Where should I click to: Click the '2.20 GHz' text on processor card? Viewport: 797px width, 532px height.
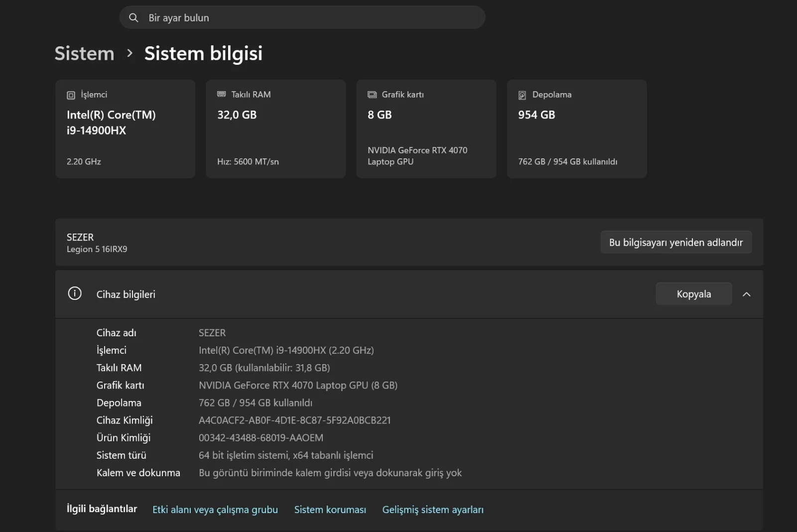(x=84, y=161)
